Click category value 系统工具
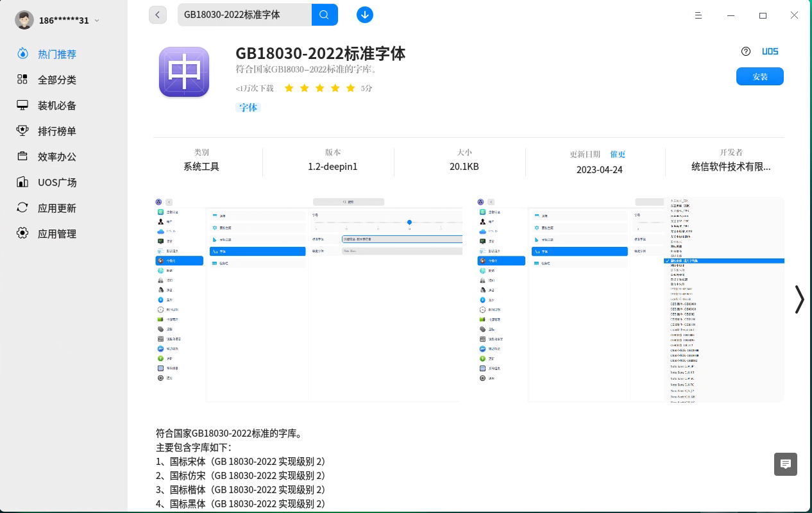Image resolution: width=812 pixels, height=513 pixels. pos(201,167)
